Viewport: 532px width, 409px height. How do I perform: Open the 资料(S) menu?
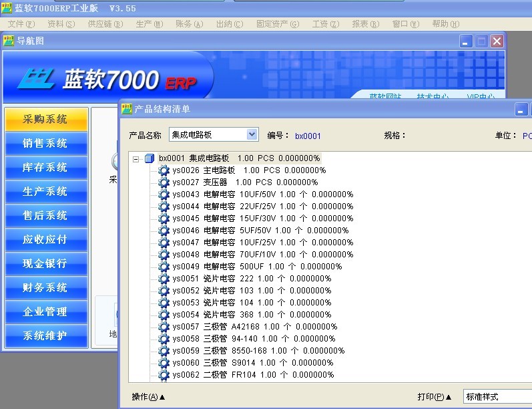(61, 24)
